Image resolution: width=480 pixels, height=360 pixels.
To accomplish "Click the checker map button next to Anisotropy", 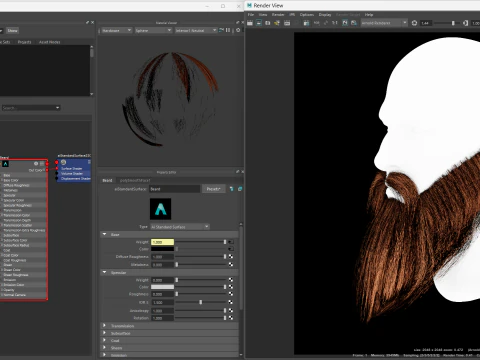I will [231, 310].
